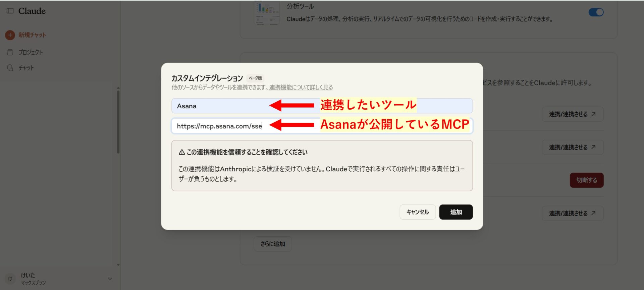Click the last 連携/連携させる button
This screenshot has height=290, width=644.
pyautogui.click(x=573, y=213)
